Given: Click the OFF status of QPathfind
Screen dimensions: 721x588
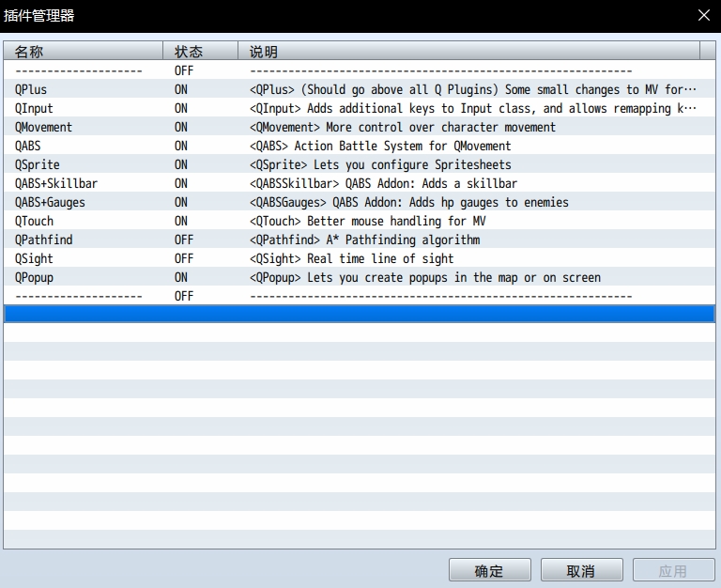Looking at the screenshot, I should (184, 240).
